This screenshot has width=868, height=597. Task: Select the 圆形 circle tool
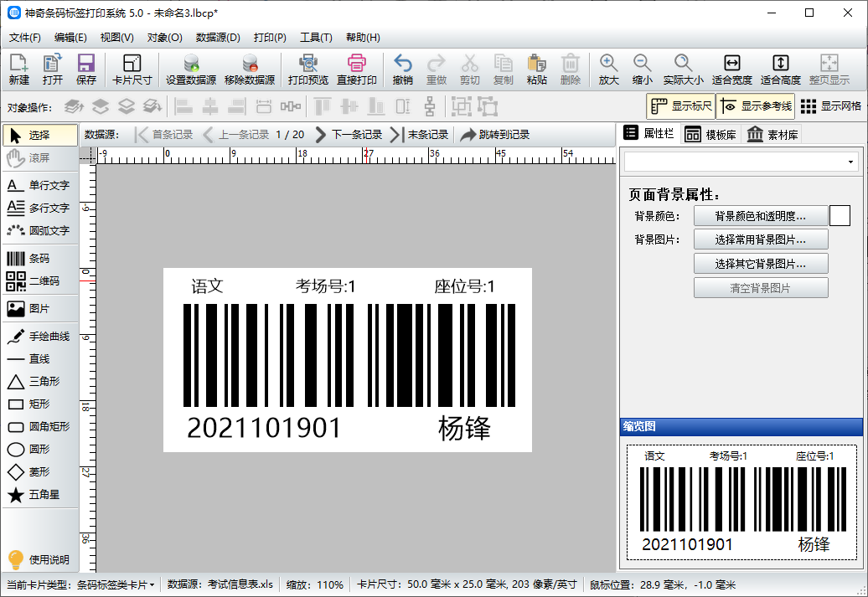[x=40, y=450]
